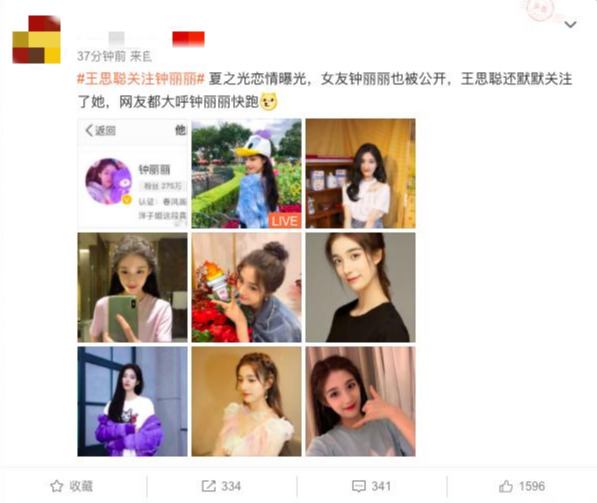
Task: Click the 37分钟前 timestamp
Action: [x=101, y=56]
